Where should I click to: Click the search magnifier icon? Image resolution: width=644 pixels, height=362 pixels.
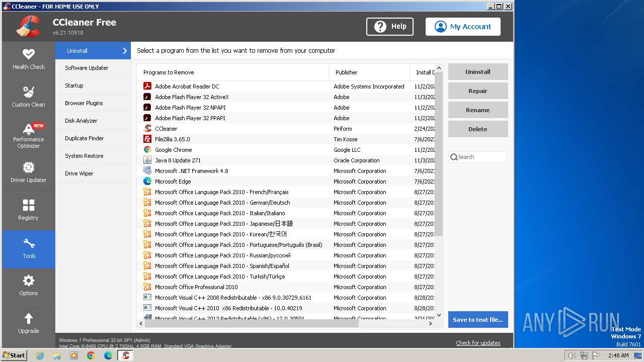coord(454,157)
